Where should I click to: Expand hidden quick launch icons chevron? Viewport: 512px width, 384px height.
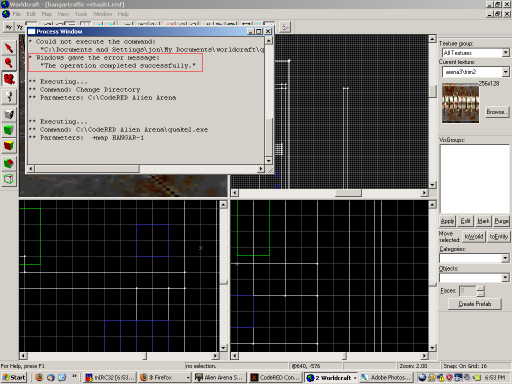74,377
